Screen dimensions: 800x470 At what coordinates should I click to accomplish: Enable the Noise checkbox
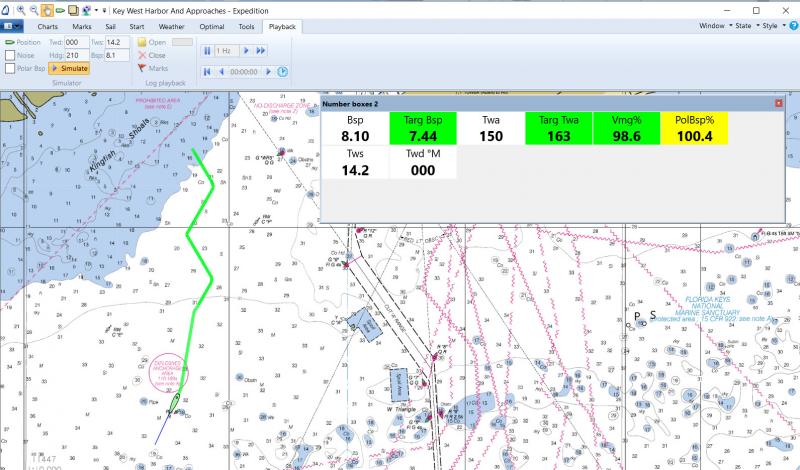(10, 56)
